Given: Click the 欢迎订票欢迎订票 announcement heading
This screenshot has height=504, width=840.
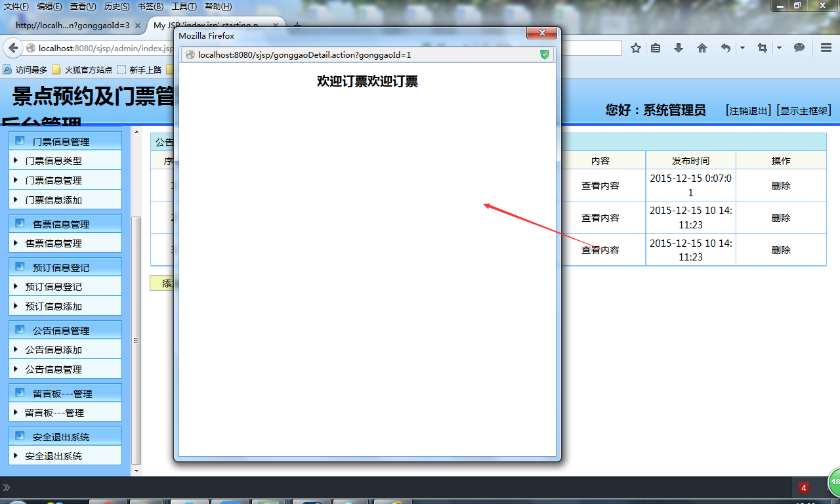Looking at the screenshot, I should pos(367,81).
